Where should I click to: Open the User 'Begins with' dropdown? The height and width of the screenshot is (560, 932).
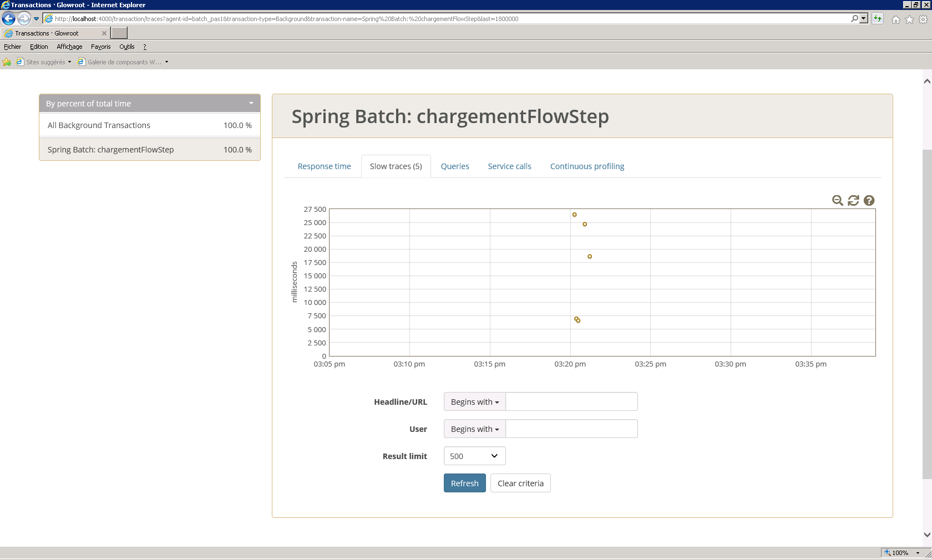tap(474, 429)
